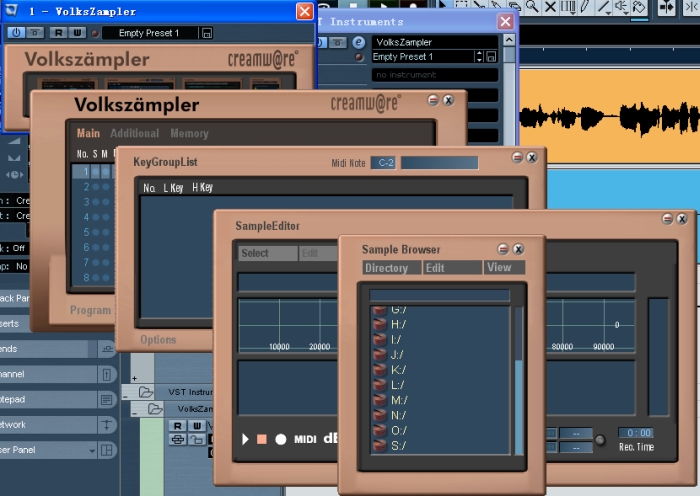The width and height of the screenshot is (700, 496).
Task: Click the VST Instruments window scroll up arrow
Action: tap(509, 40)
